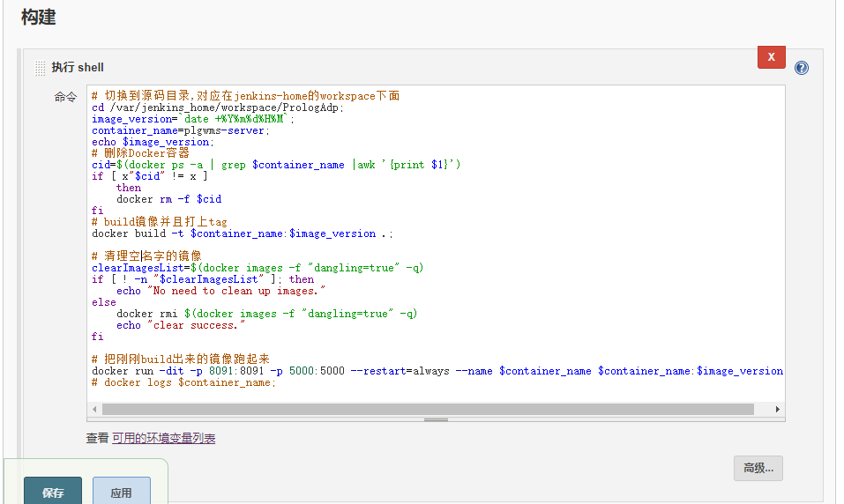Click the '# docker logs $container_name;' line

[x=183, y=382]
